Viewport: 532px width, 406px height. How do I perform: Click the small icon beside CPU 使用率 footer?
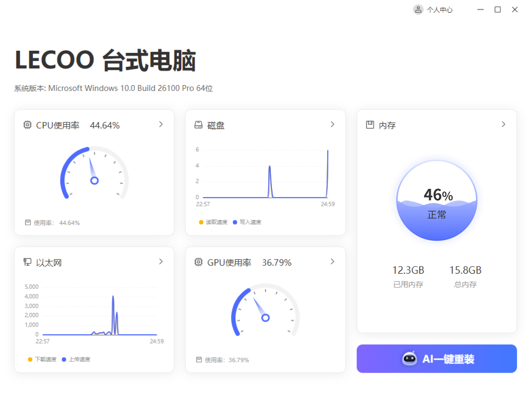coord(28,223)
